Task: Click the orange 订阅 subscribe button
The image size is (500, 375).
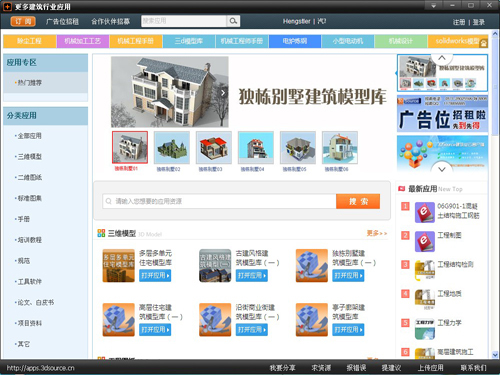Action: pos(23,21)
